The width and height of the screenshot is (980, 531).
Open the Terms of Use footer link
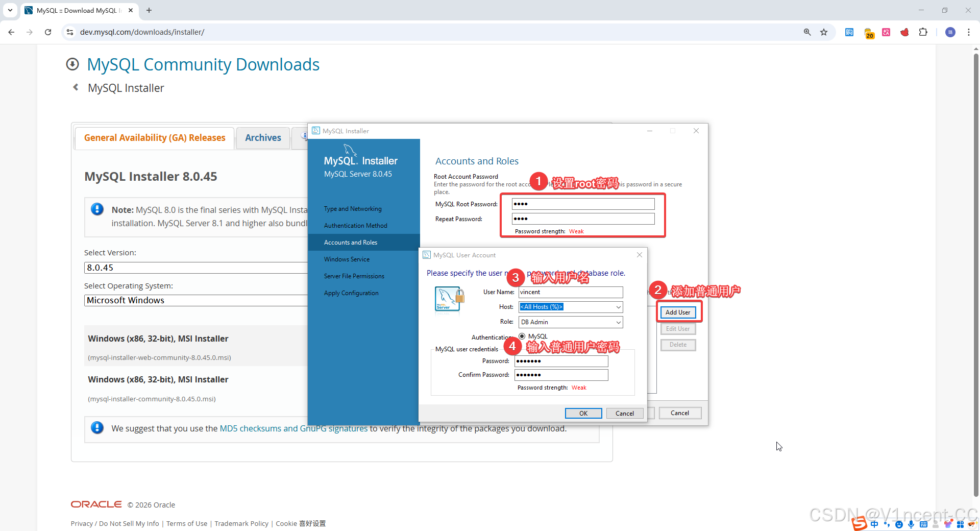pyautogui.click(x=187, y=524)
